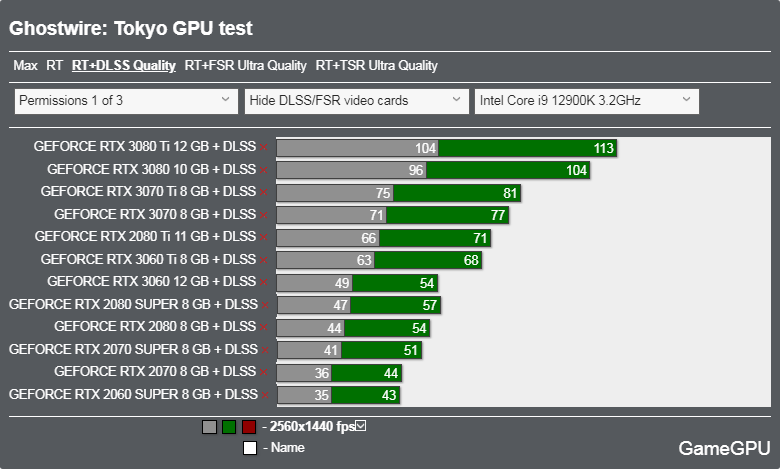Open the Permissions 1 of 3 dropdown
The width and height of the screenshot is (780, 469).
pos(126,101)
